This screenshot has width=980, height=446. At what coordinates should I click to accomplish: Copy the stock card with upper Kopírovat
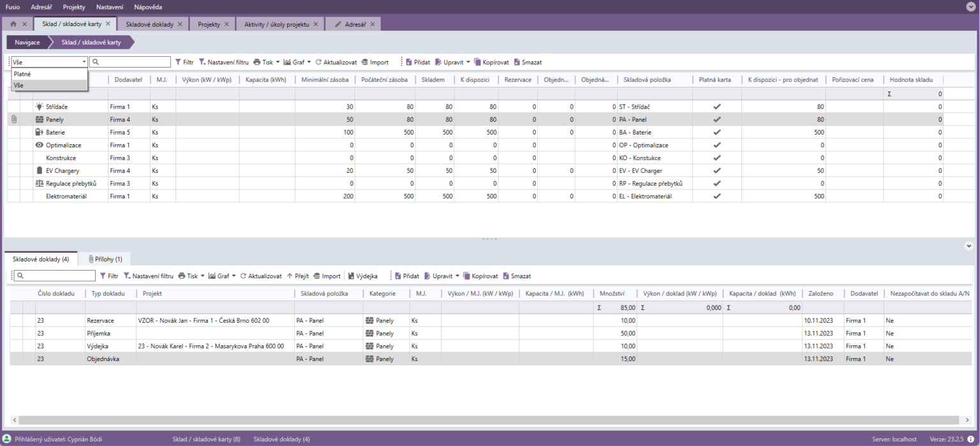[491, 62]
